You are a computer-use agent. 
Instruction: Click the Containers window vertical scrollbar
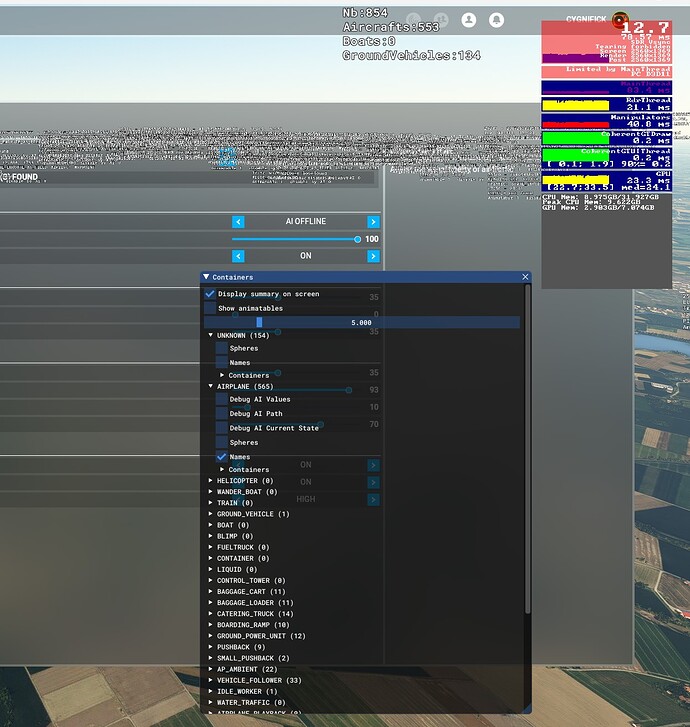527,449
